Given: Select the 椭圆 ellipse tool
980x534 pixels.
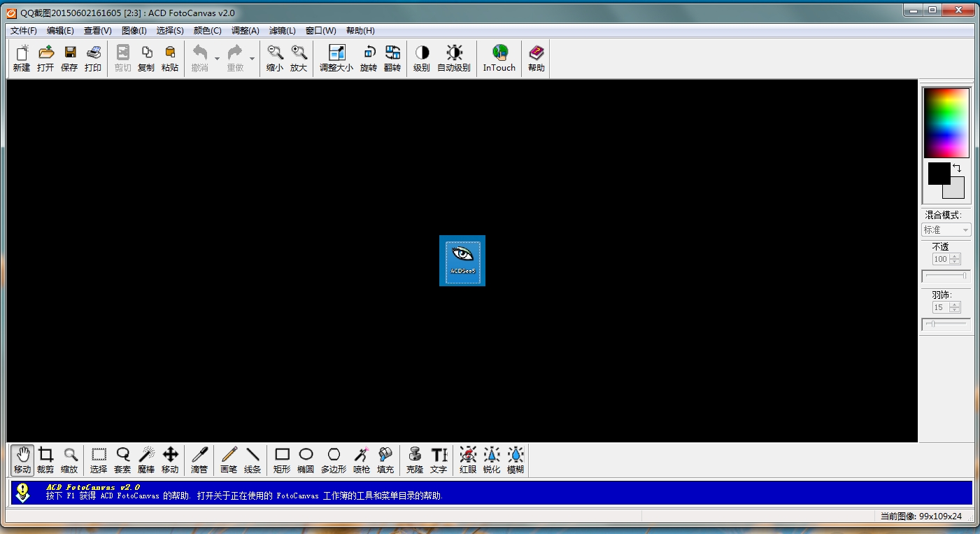Looking at the screenshot, I should [306, 461].
